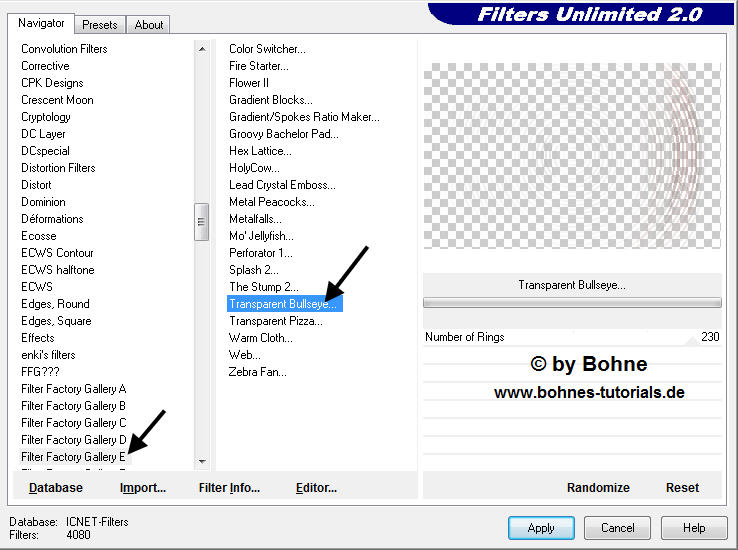
Task: Open the Database button
Action: (x=56, y=488)
